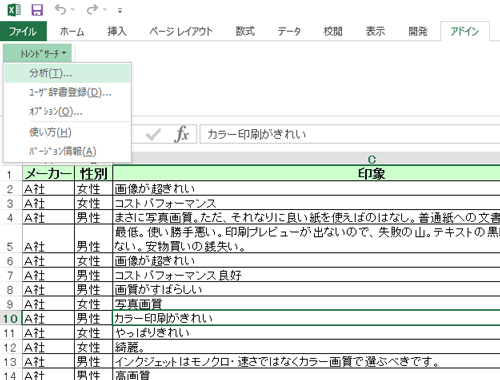Switch to the 挿入 tab

coord(117,31)
